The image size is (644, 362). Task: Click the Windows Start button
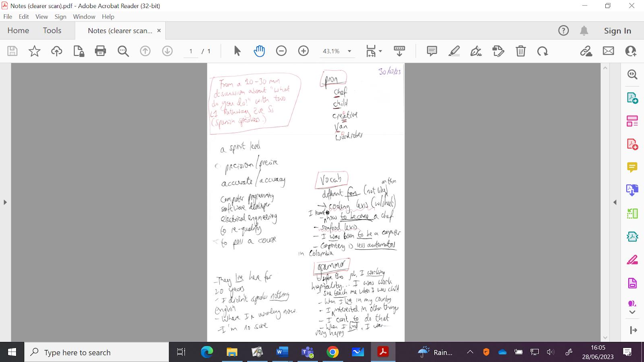click(x=12, y=352)
